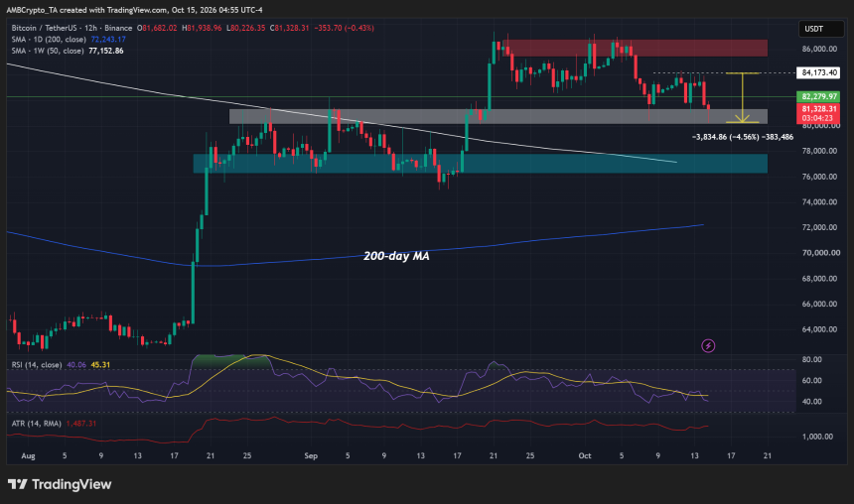Click the AMBCrypto_TA created with TradingView.com header
The width and height of the screenshot is (854, 504).
pos(134,10)
